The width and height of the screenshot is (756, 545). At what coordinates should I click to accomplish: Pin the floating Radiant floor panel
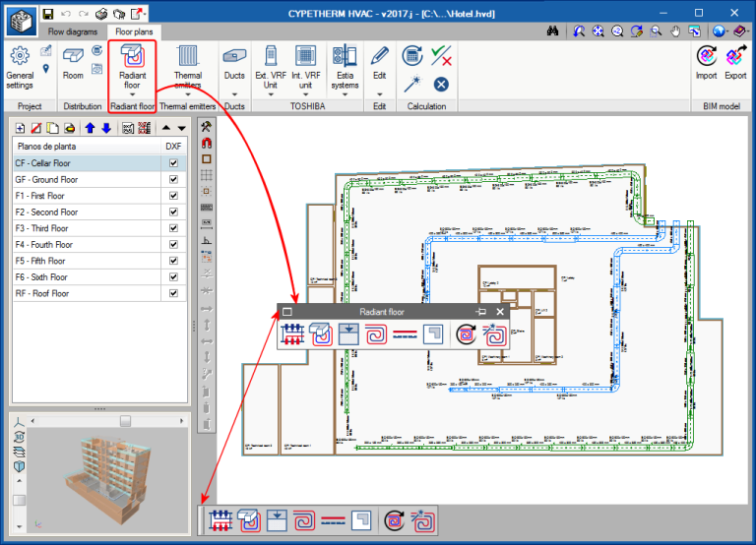pos(480,312)
